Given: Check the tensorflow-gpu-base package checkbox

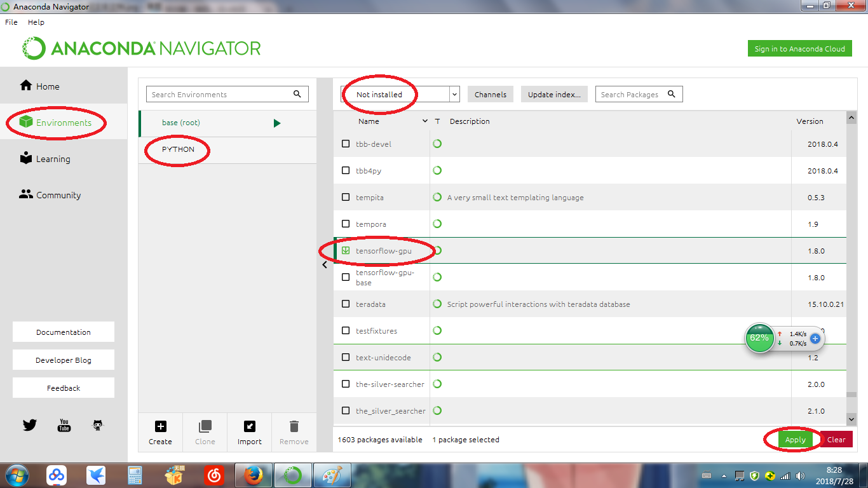Looking at the screenshot, I should click(346, 277).
